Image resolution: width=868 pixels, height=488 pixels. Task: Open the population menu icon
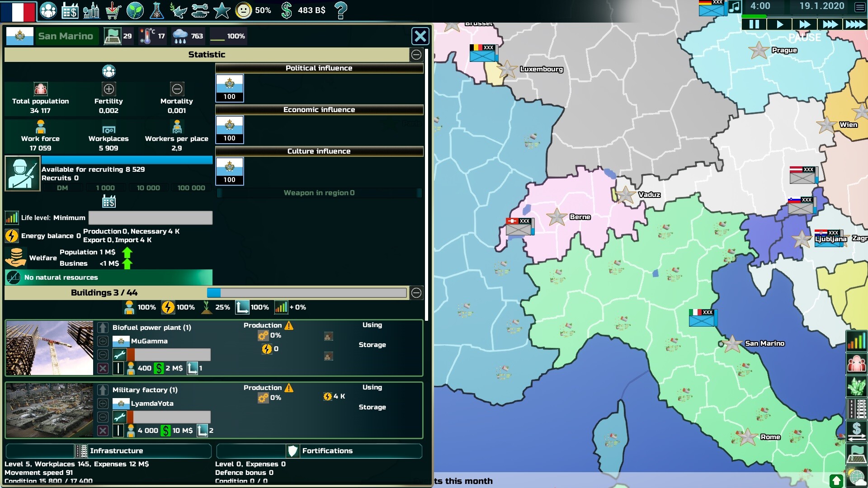(x=48, y=10)
